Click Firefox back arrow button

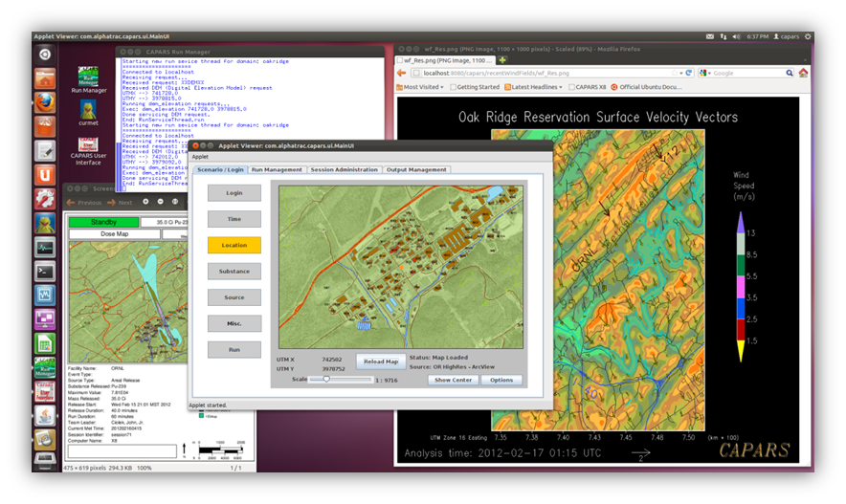pyautogui.click(x=401, y=73)
